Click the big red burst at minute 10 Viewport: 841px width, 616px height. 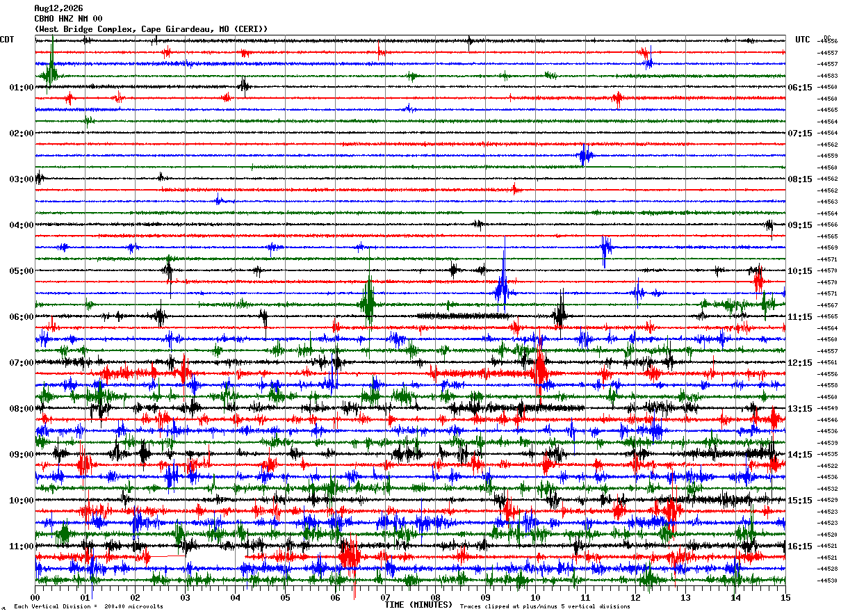pyautogui.click(x=539, y=368)
